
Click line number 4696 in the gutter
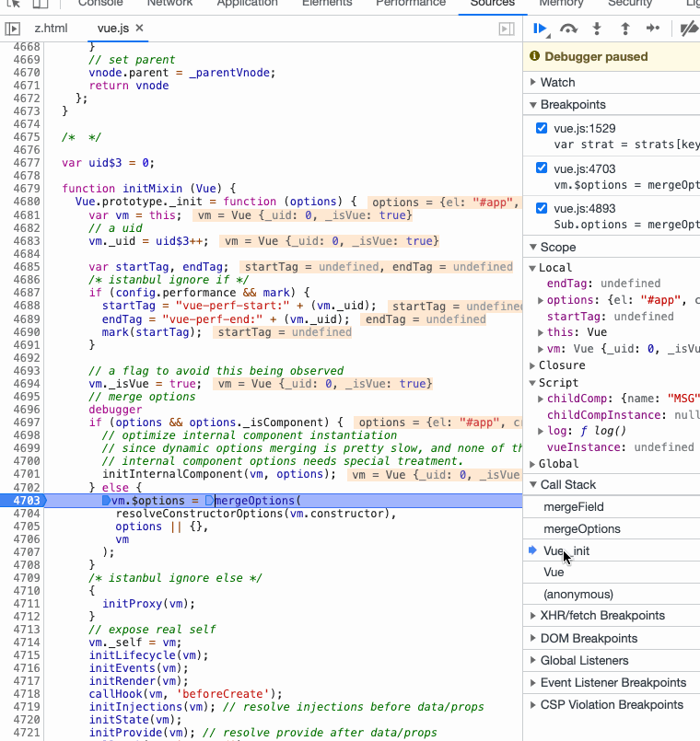pyautogui.click(x=27, y=410)
